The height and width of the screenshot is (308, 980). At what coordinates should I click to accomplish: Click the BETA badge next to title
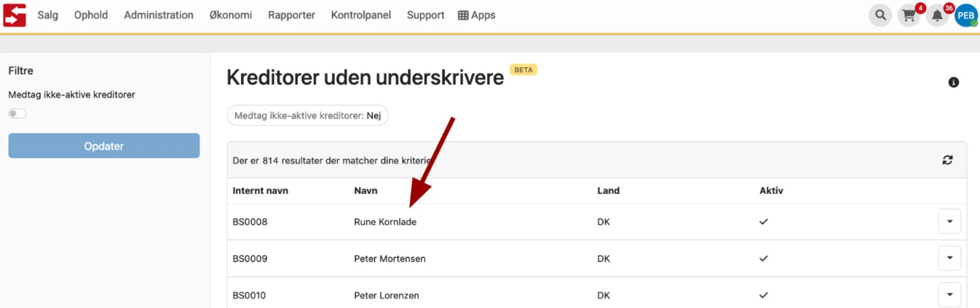click(523, 70)
